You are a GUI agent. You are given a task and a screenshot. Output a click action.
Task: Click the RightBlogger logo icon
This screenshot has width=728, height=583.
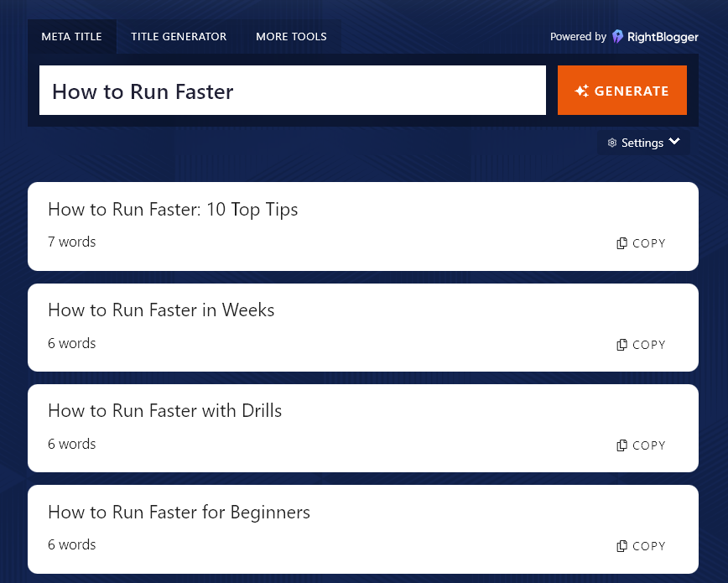pos(618,37)
